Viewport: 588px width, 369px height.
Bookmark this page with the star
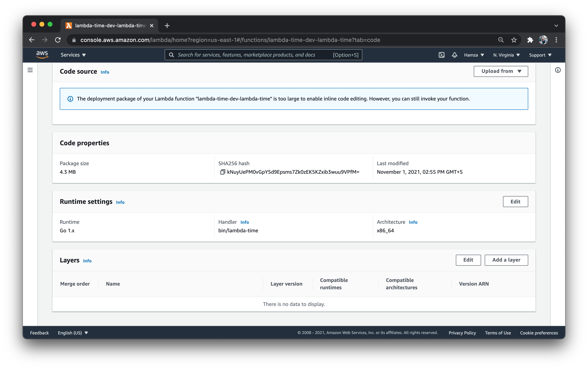[514, 40]
